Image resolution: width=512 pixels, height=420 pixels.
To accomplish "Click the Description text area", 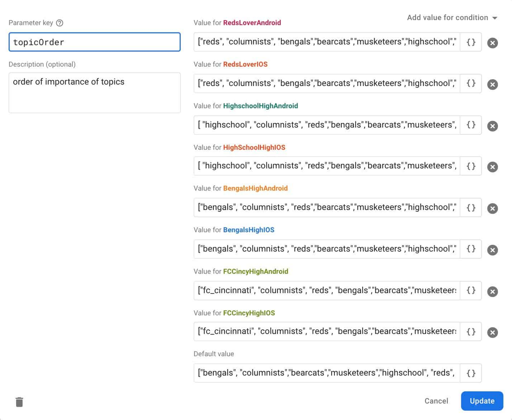I will (94, 92).
